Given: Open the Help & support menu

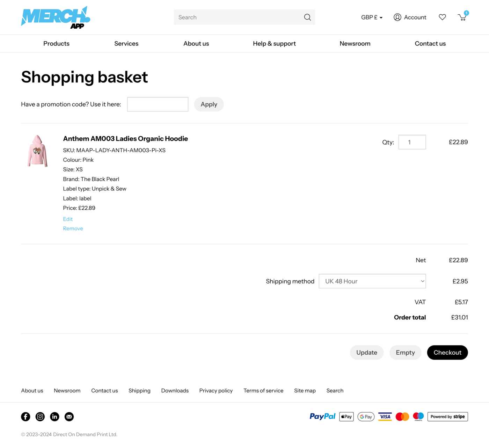Looking at the screenshot, I should pyautogui.click(x=274, y=44).
